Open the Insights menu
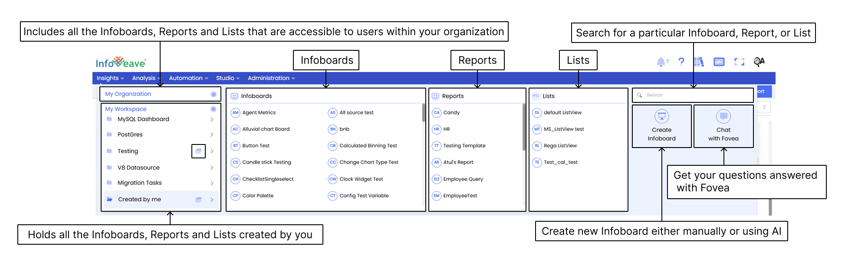This screenshot has height=269, width=868. point(110,78)
